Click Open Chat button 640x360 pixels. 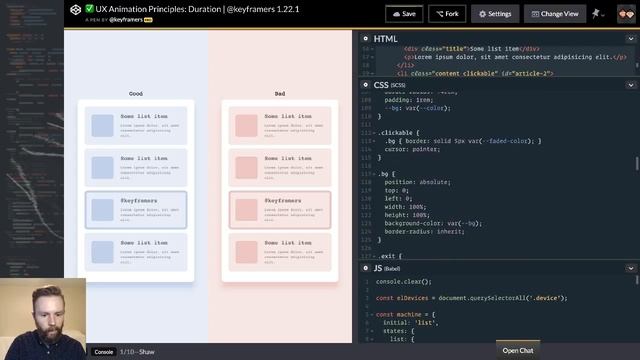coord(518,351)
